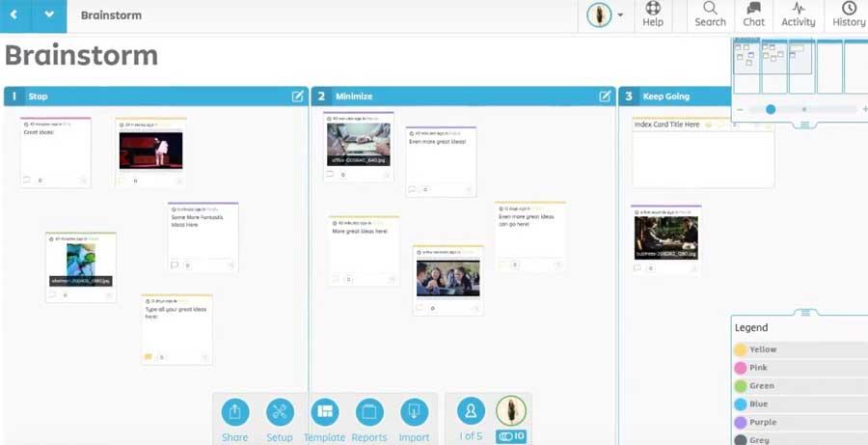Open Help from the top bar
The image size is (868, 445).
point(653,15)
